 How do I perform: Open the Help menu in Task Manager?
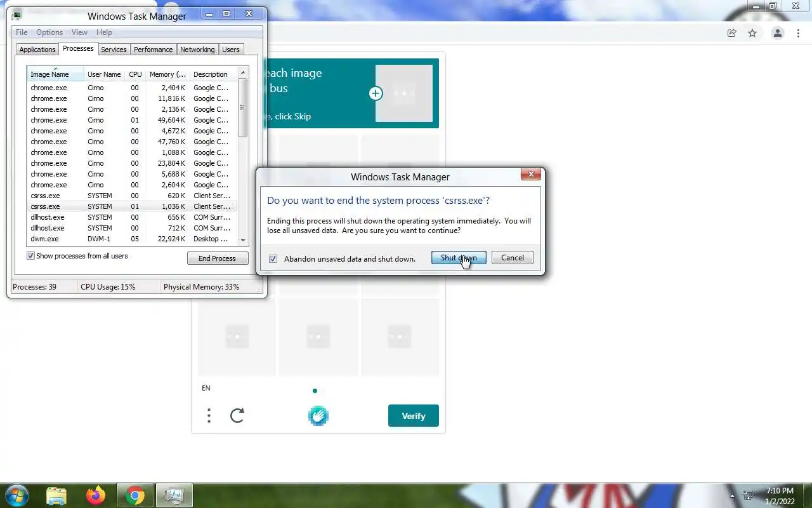point(104,32)
